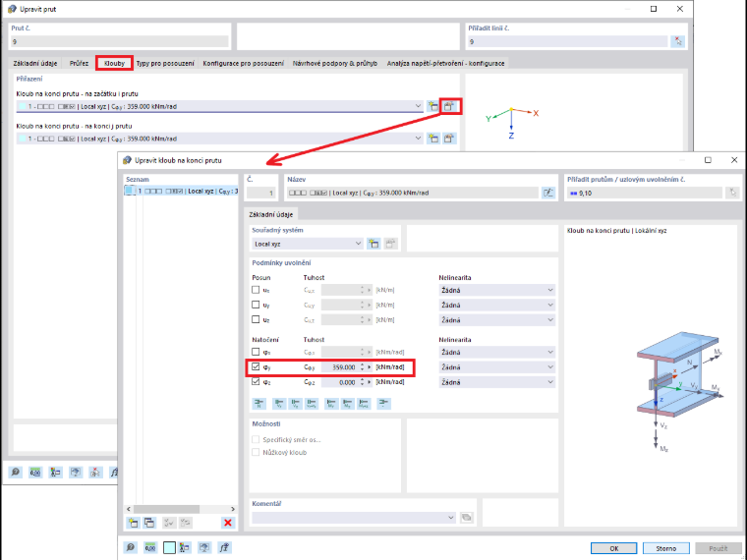Select the Klouby tab

pos(114,63)
